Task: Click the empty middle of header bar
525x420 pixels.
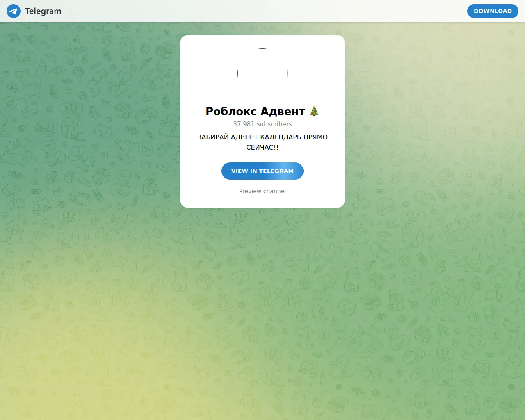Action: [x=262, y=11]
